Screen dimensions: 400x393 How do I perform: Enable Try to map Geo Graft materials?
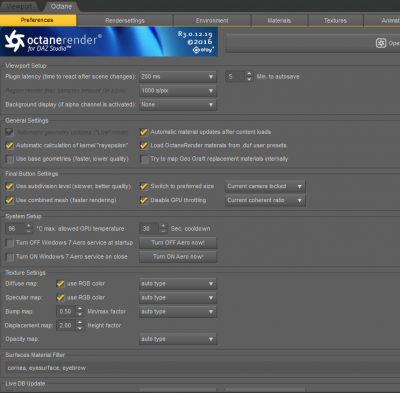pyautogui.click(x=144, y=159)
